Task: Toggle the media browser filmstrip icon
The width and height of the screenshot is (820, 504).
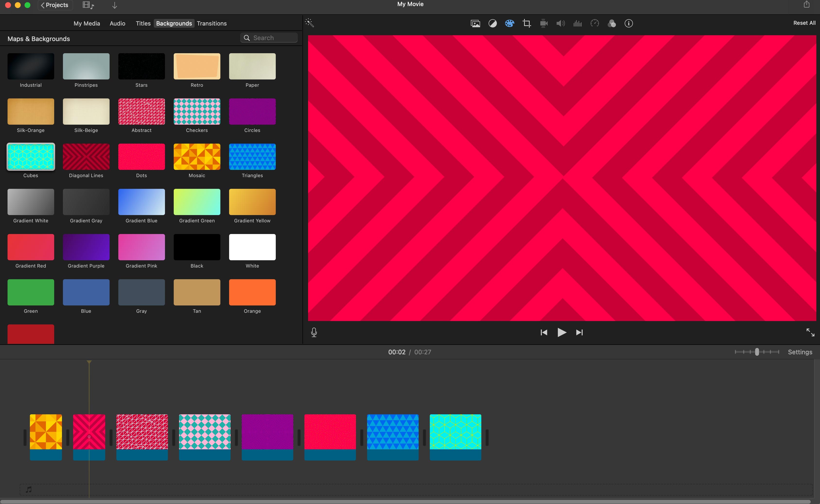Action: [x=88, y=5]
